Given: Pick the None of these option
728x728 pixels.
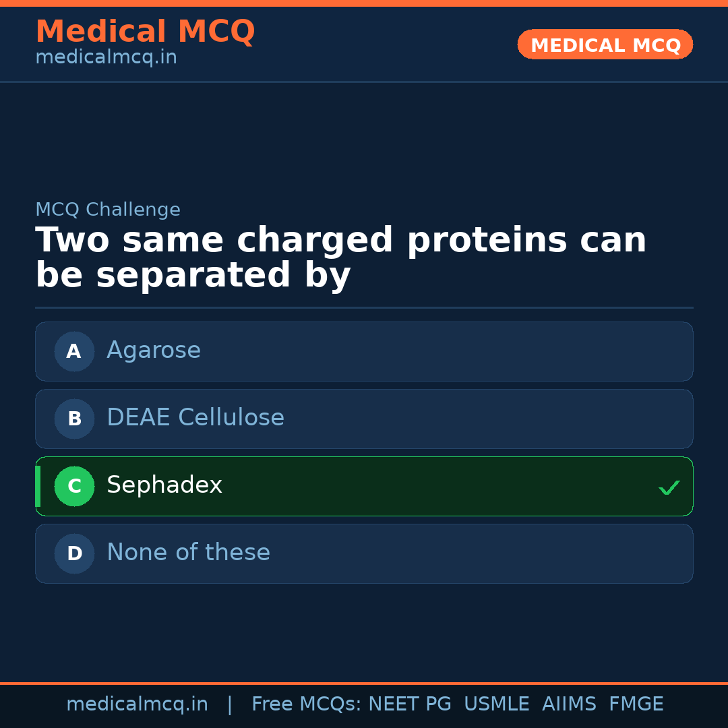Looking at the screenshot, I should tap(364, 553).
